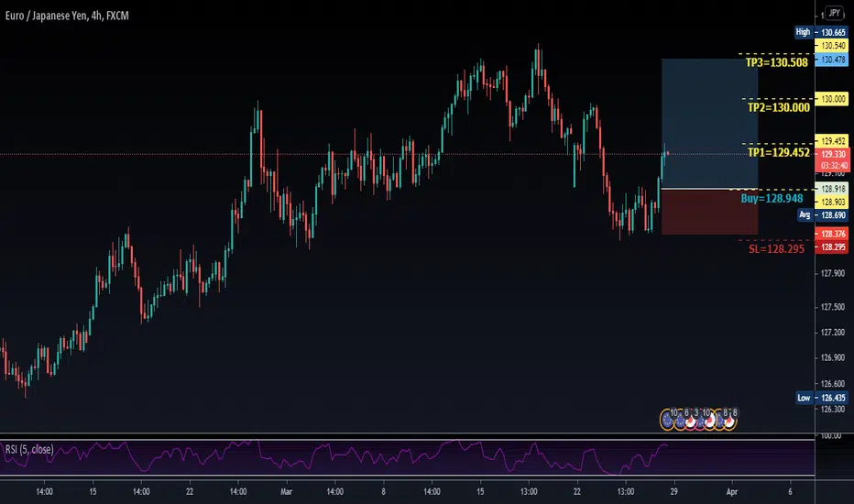Click the current price 129.330 label
The image size is (854, 504).
(833, 154)
